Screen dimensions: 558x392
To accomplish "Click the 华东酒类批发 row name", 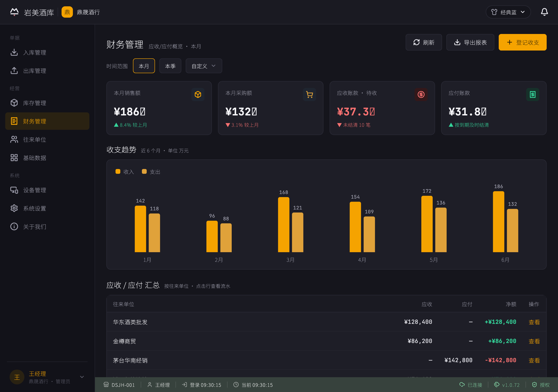I will 130,322.
